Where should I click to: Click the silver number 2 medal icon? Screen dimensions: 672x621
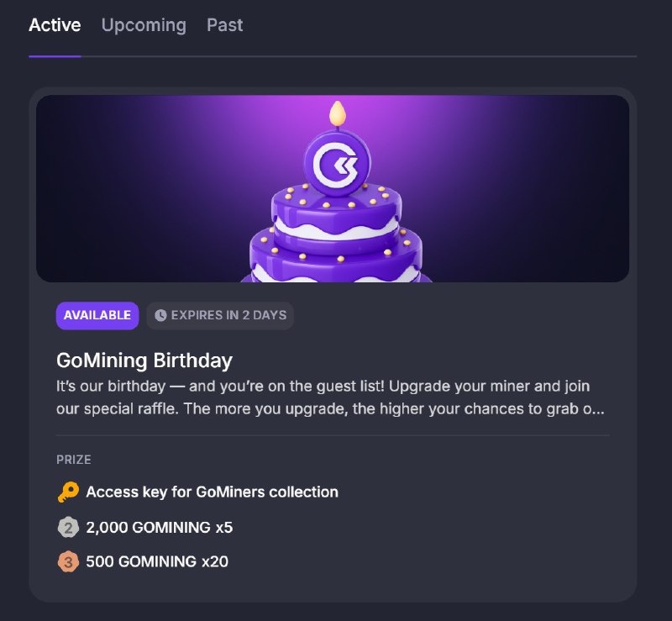point(68,528)
